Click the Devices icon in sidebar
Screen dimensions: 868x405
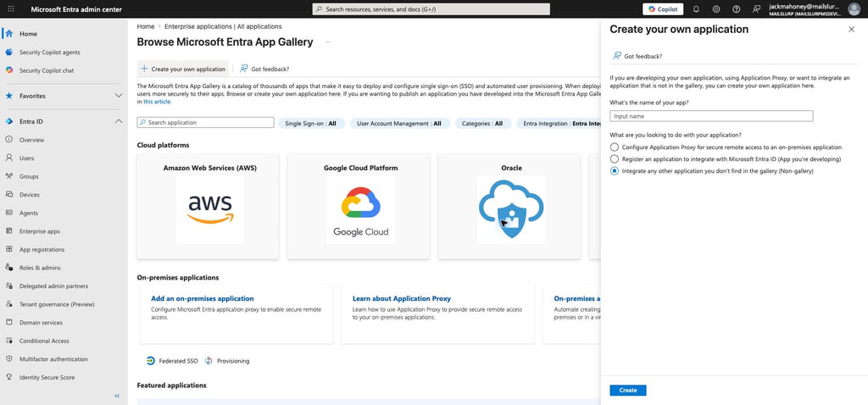pyautogui.click(x=8, y=195)
